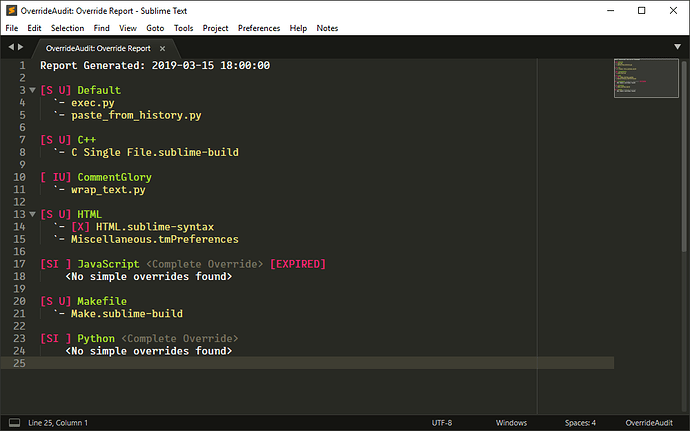Click the HTML.sublime-syntax override entry
This screenshot has height=431, width=690.
[155, 227]
